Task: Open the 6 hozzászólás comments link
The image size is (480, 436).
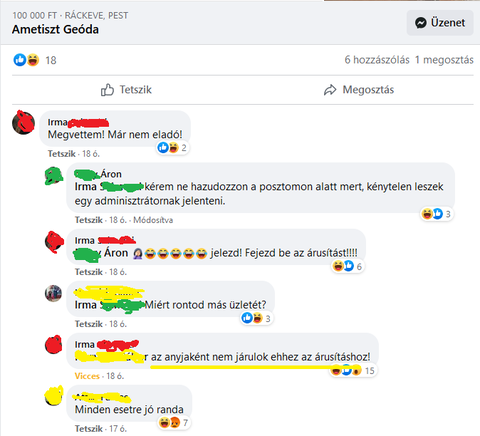Action: pyautogui.click(x=377, y=60)
